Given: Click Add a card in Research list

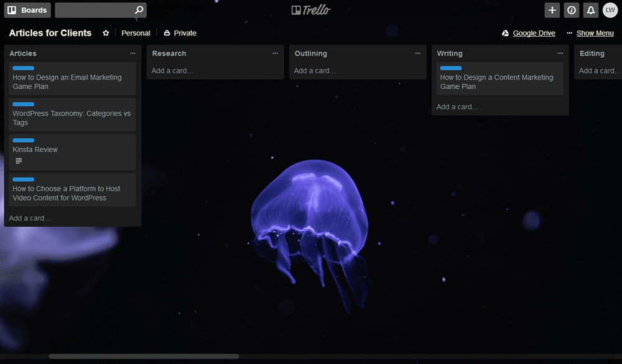Looking at the screenshot, I should tap(172, 71).
